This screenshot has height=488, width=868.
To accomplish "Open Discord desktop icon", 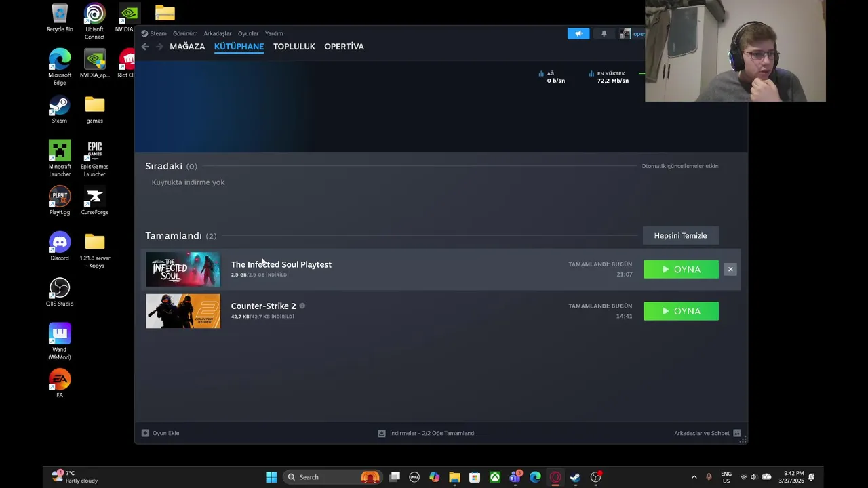I will click(60, 247).
